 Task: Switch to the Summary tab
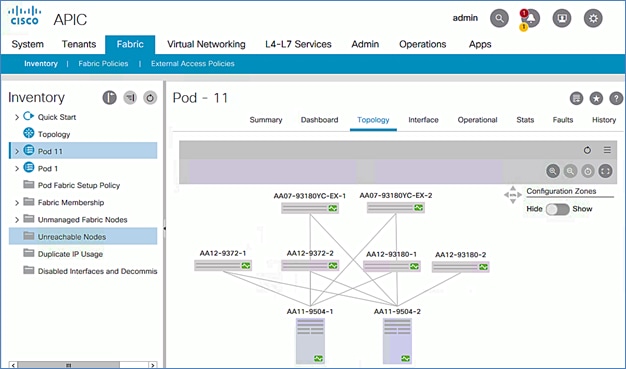(x=266, y=120)
